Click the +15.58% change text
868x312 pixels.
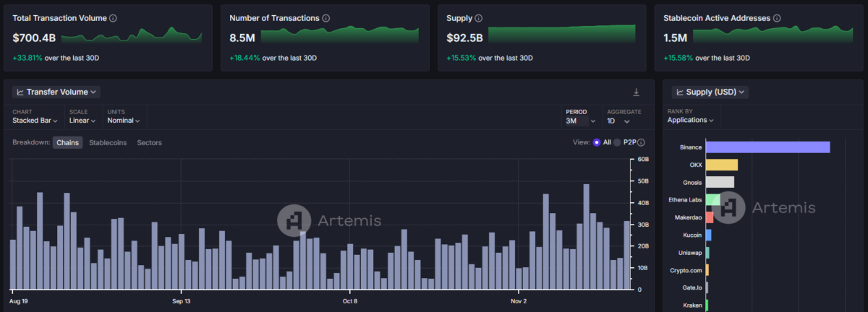pyautogui.click(x=678, y=58)
